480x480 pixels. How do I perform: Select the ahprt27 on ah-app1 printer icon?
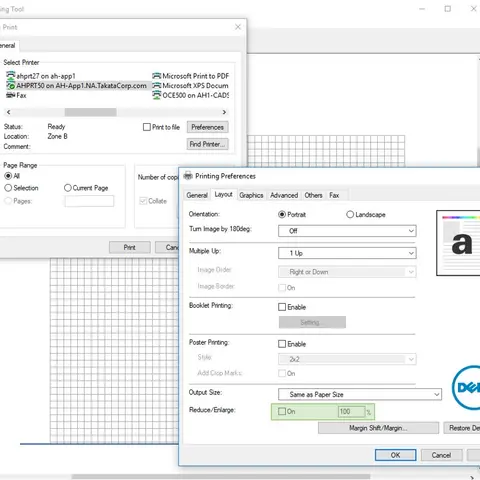pos(11,76)
